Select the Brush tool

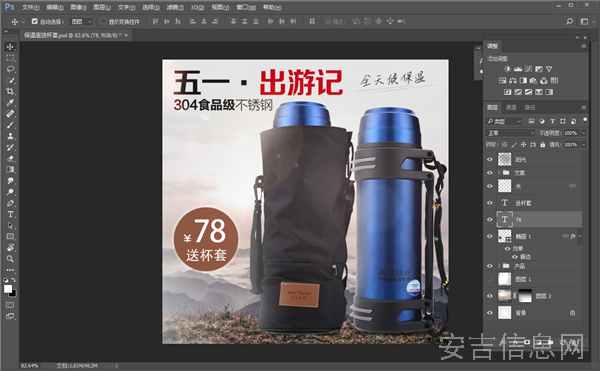point(10,125)
